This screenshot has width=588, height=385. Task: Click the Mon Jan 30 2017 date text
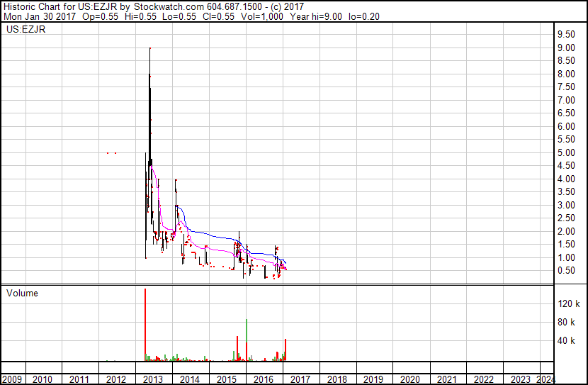click(x=40, y=16)
